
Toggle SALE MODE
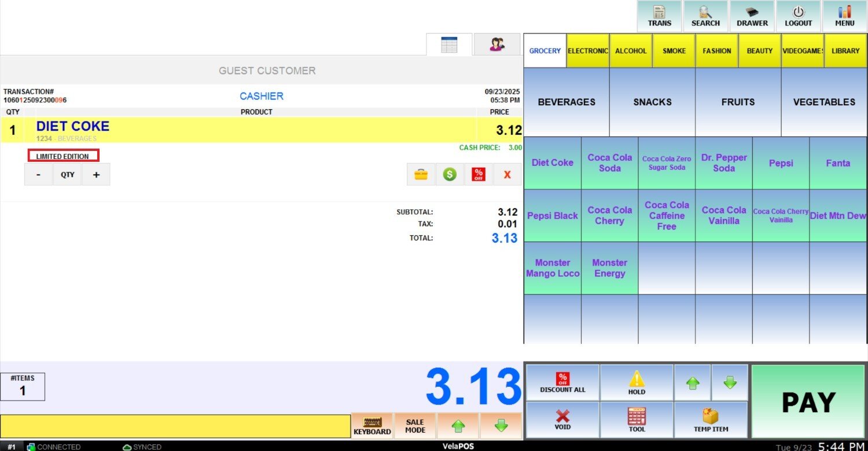415,426
